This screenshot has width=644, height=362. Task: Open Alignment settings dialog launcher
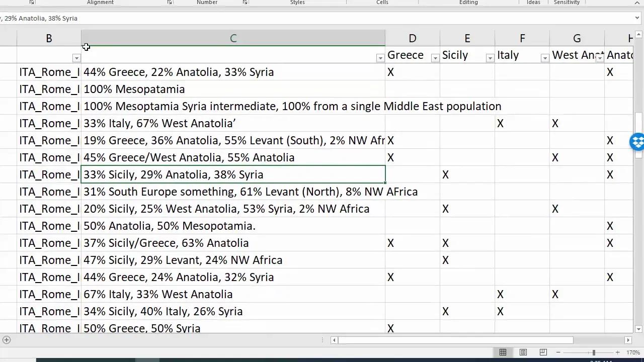click(170, 3)
